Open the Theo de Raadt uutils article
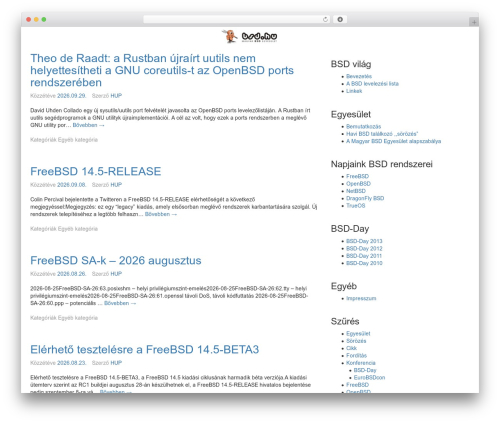 [162, 70]
